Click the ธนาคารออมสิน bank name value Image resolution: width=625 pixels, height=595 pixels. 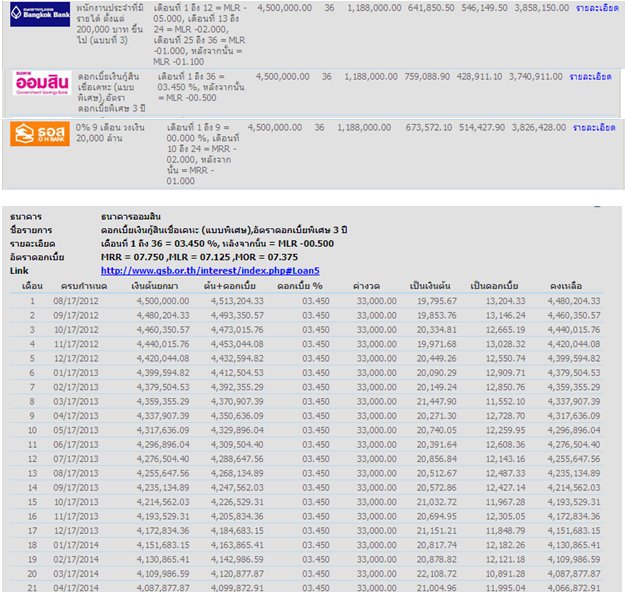(131, 217)
